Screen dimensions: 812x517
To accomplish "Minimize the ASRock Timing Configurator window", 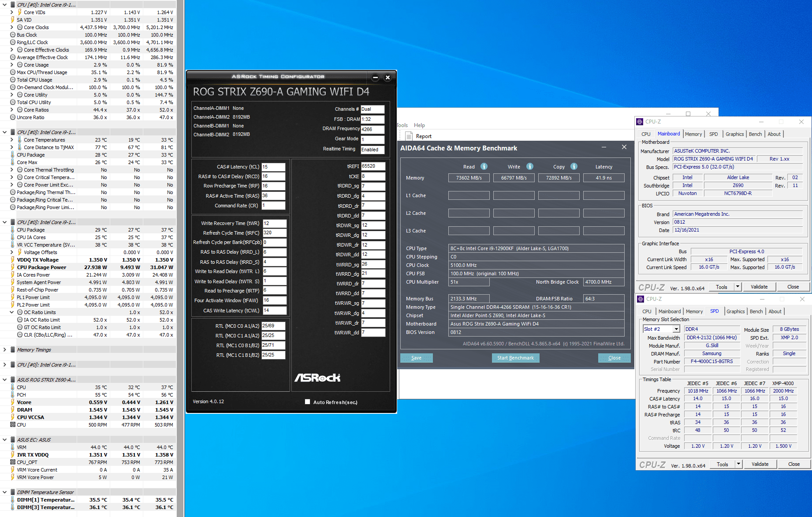I will click(x=375, y=77).
